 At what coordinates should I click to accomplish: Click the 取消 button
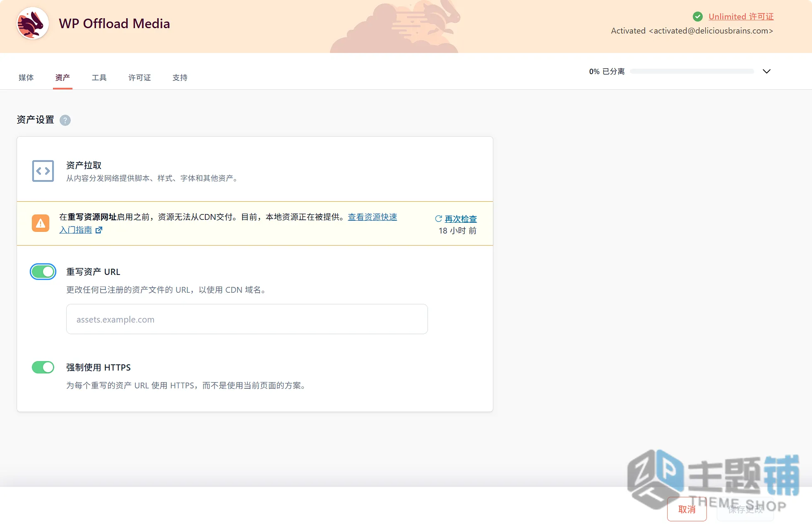687,509
